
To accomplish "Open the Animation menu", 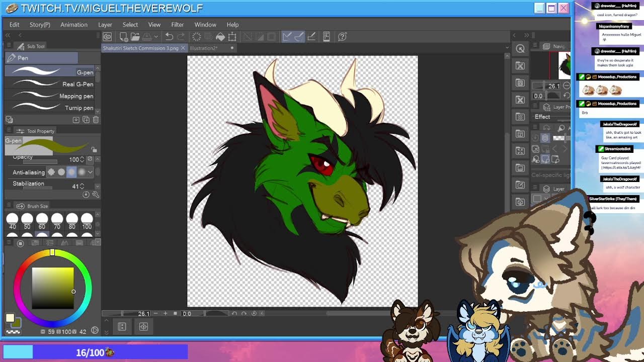I will (x=74, y=25).
